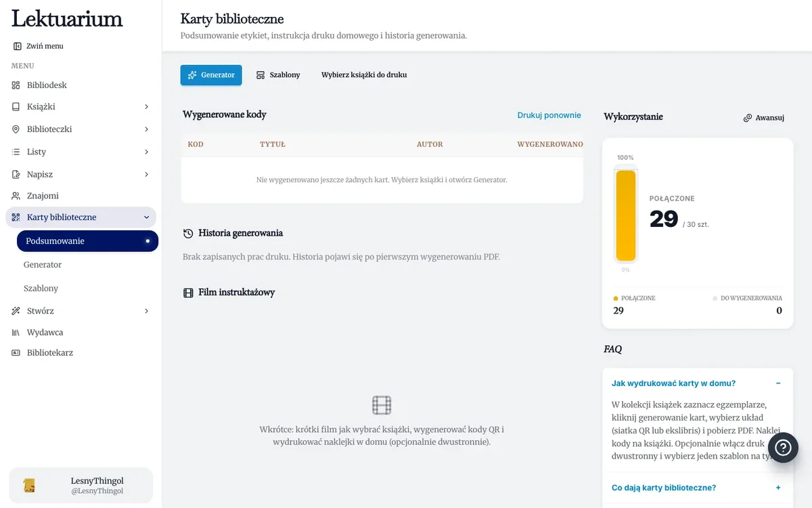The width and height of the screenshot is (812, 508).
Task: Click the Zwiń menu collapse icon
Action: (x=17, y=46)
